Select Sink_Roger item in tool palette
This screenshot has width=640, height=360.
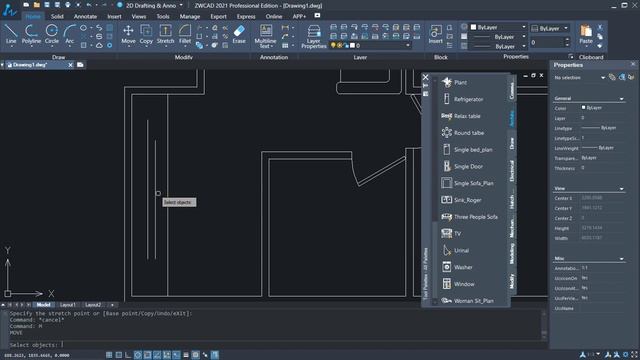[x=462, y=200]
